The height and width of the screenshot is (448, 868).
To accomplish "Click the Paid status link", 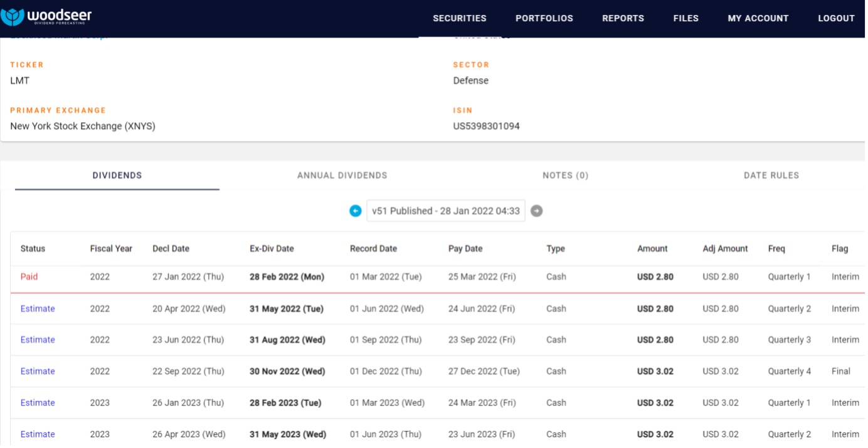I will (29, 277).
